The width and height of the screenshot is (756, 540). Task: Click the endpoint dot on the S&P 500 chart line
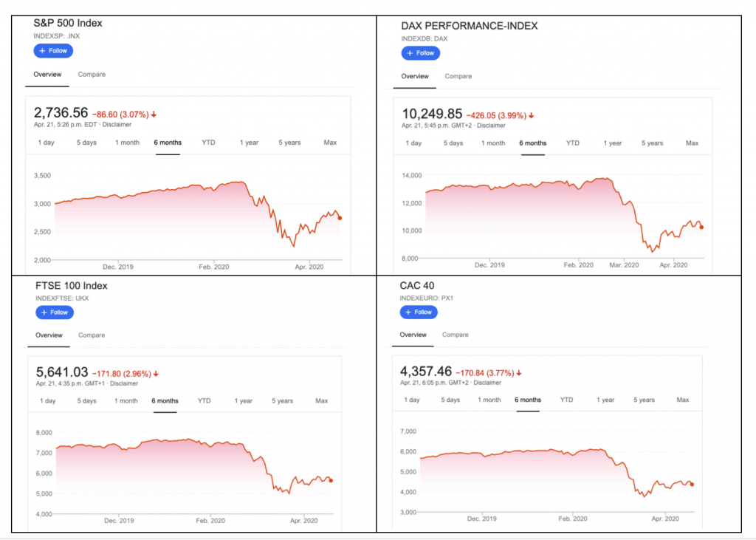[340, 218]
